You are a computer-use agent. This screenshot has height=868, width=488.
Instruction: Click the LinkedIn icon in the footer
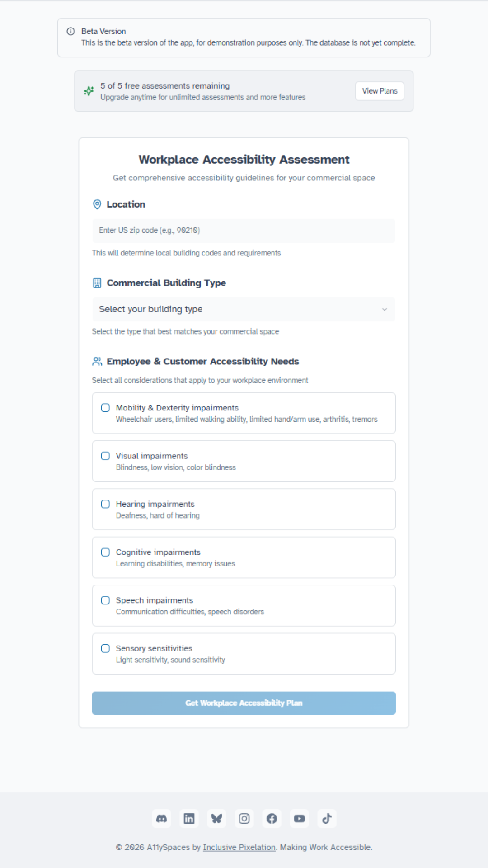point(189,818)
